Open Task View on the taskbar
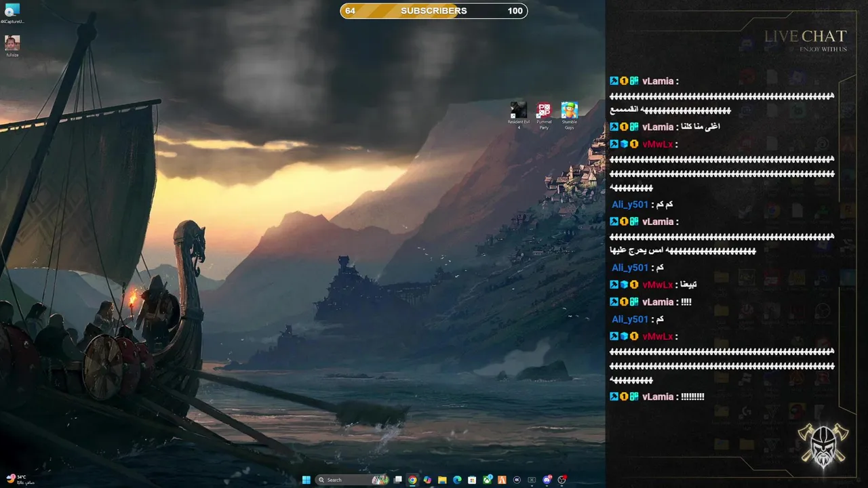The image size is (868, 488). (x=397, y=480)
